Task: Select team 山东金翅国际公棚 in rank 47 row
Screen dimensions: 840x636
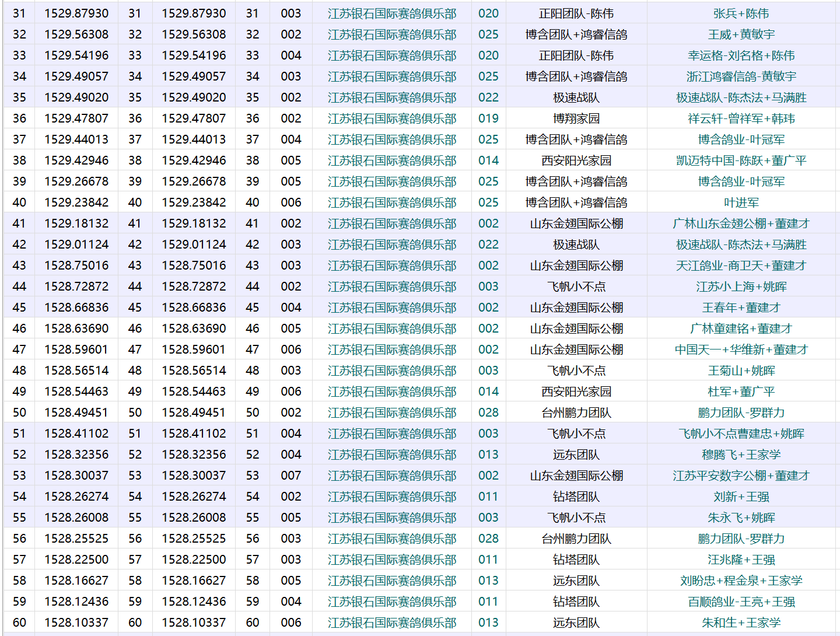Action: [576, 350]
